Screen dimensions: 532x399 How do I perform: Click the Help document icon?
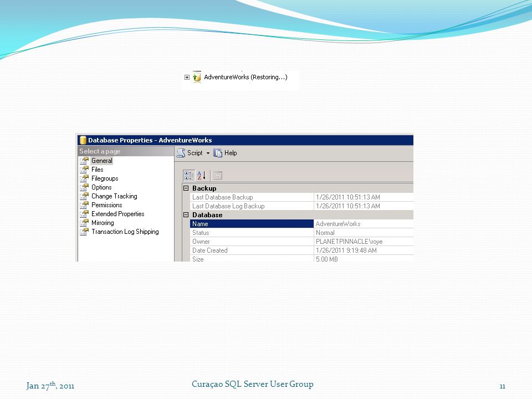coord(217,153)
